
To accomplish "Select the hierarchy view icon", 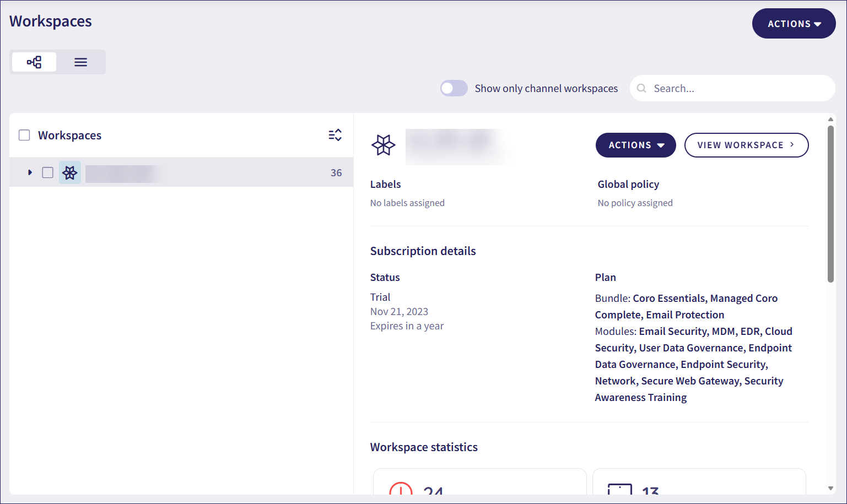I will 34,62.
